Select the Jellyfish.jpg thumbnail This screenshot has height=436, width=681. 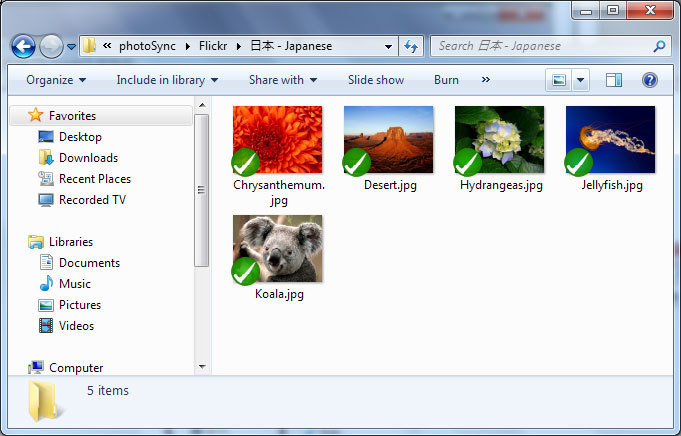coord(611,139)
